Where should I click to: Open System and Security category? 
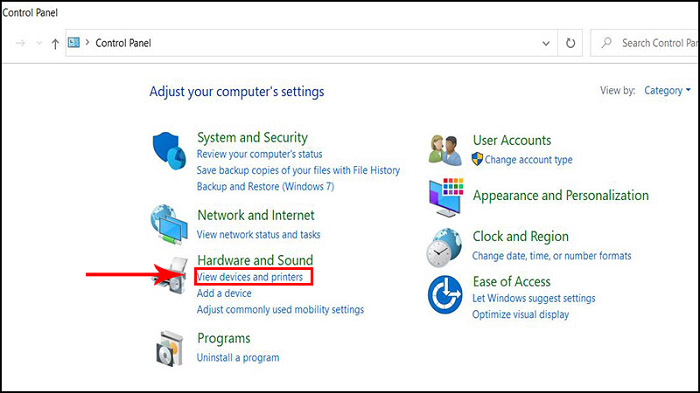252,138
